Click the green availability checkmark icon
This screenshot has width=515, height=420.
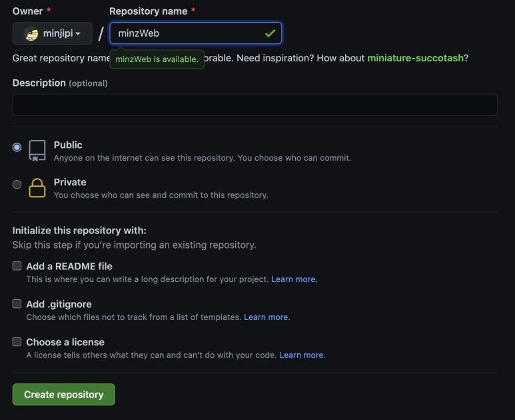[270, 33]
